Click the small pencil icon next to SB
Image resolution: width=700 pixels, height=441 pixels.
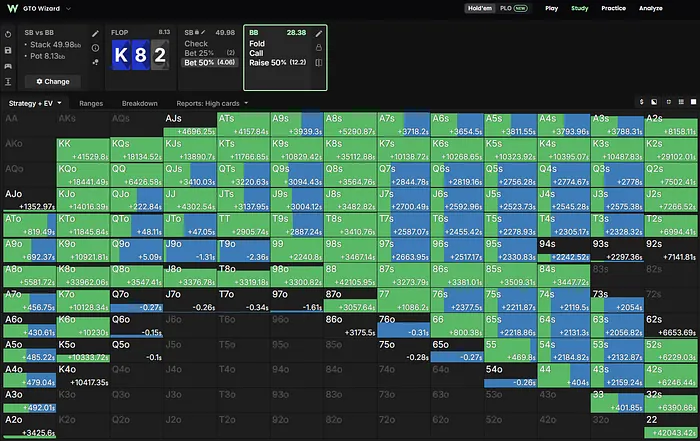pyautogui.click(x=203, y=32)
